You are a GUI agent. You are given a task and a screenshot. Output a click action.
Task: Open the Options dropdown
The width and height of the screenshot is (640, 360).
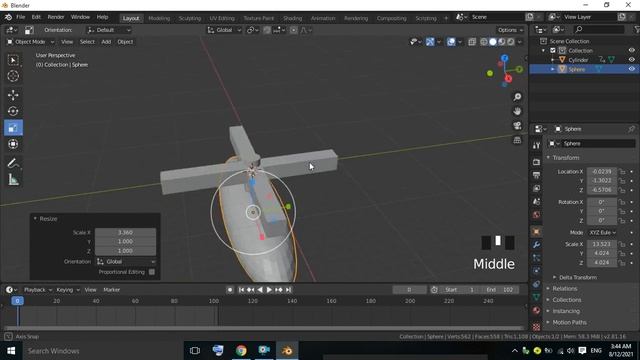[x=510, y=30]
